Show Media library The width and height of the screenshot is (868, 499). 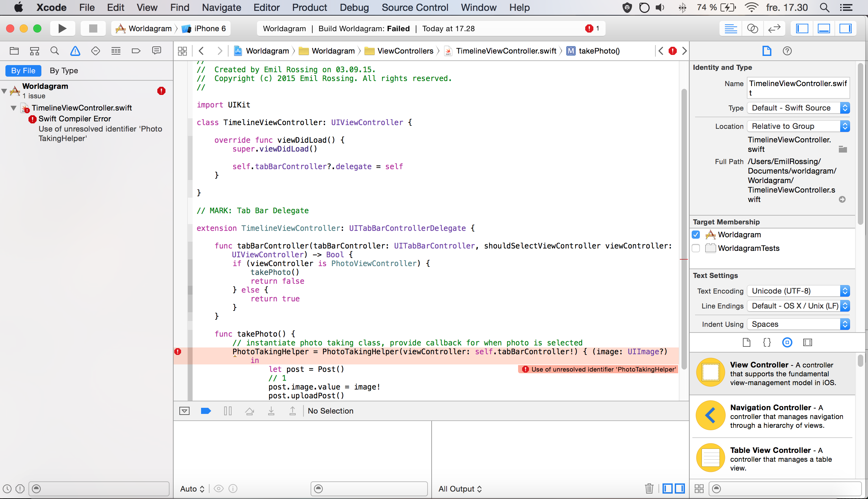[808, 342]
